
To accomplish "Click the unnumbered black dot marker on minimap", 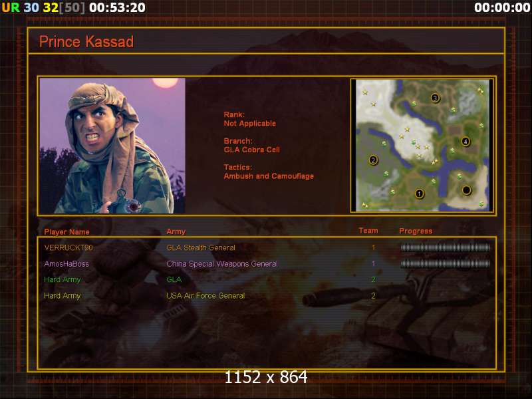I will coord(467,190).
